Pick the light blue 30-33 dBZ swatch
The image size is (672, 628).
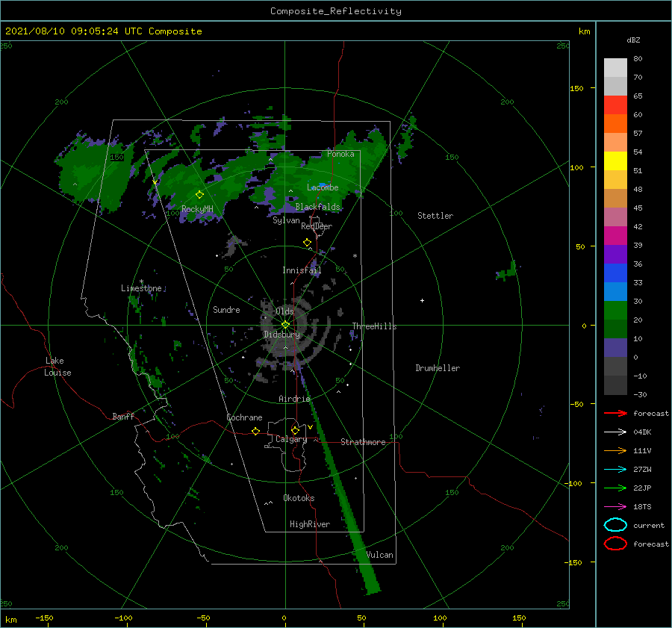click(x=615, y=291)
